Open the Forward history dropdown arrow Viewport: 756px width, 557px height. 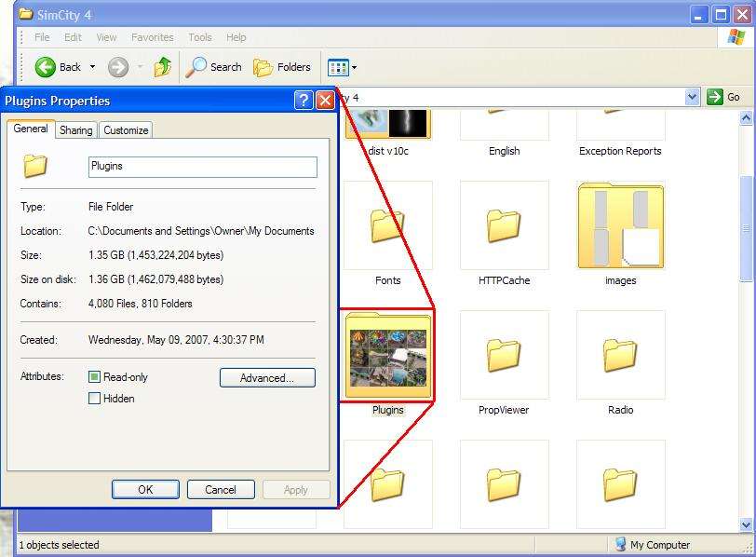tap(141, 67)
